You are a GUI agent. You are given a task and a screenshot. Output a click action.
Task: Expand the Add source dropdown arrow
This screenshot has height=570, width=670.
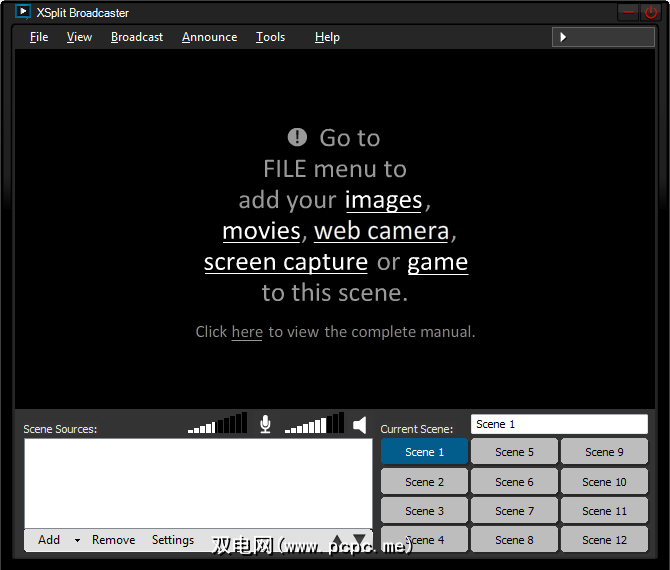tap(77, 540)
